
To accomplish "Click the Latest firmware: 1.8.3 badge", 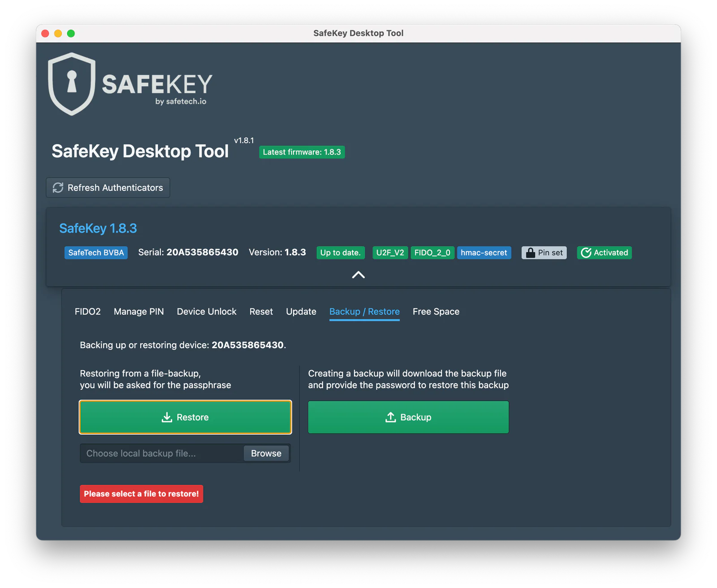I will coord(302,152).
